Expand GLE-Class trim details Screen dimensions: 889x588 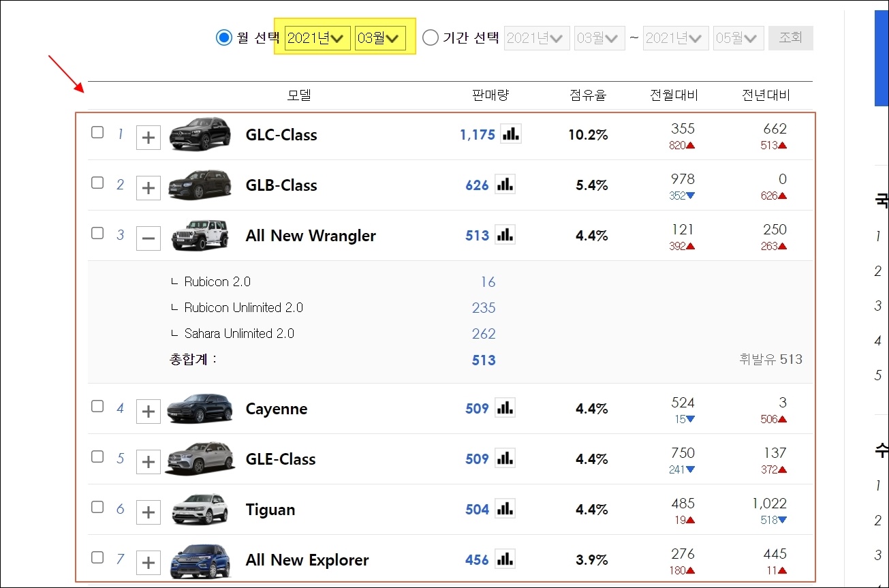[149, 462]
